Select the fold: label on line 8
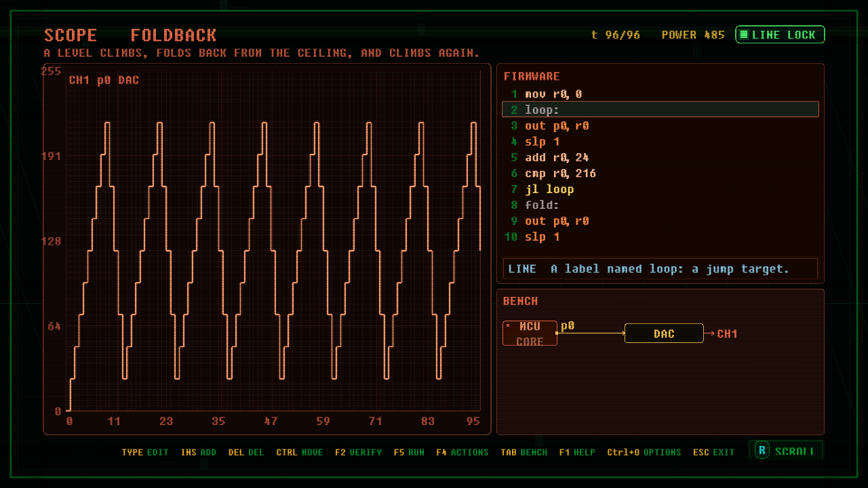868x488 pixels. (x=660, y=205)
